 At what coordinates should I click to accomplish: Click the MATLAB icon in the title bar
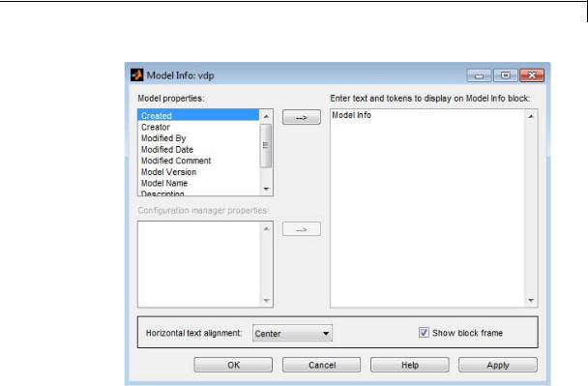[x=137, y=75]
